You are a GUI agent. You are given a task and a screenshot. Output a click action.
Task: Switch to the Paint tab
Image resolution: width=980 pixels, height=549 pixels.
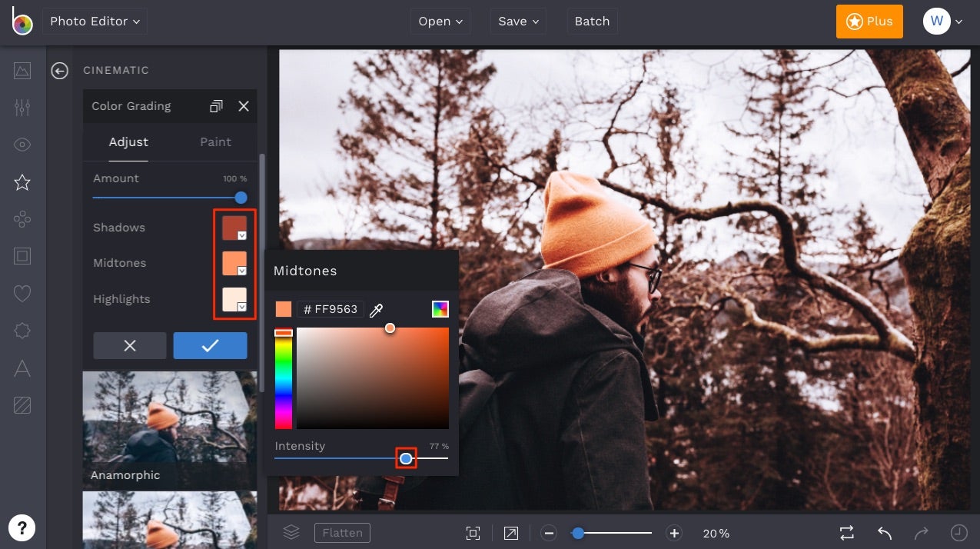[x=215, y=141]
